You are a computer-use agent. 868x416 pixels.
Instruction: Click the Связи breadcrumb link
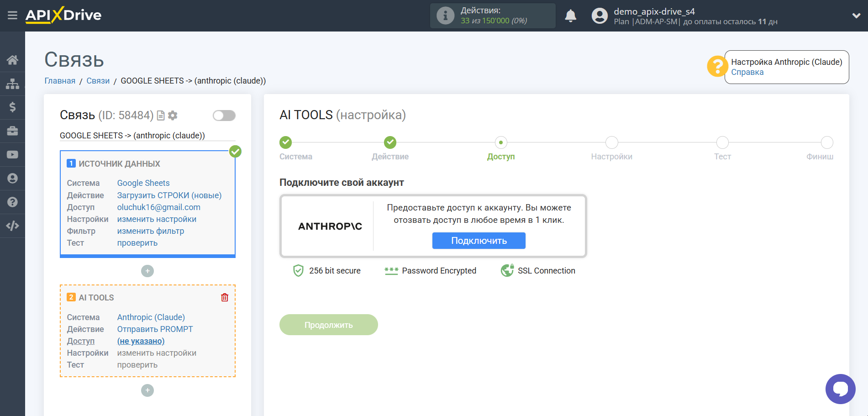(98, 81)
